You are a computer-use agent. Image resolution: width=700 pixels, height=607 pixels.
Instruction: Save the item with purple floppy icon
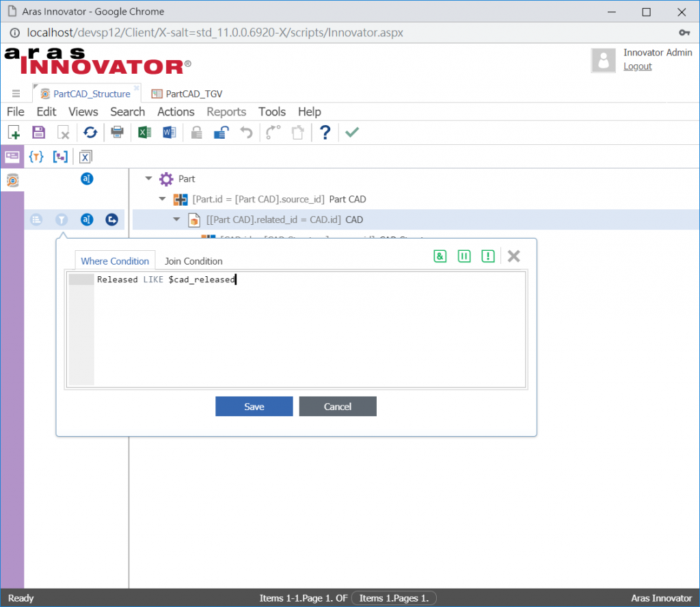[39, 132]
